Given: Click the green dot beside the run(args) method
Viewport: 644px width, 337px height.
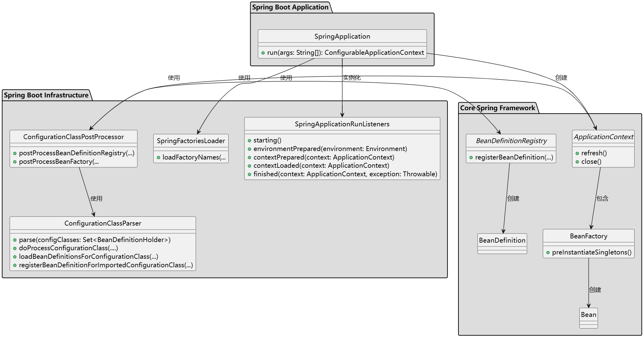Looking at the screenshot, I should point(263,53).
